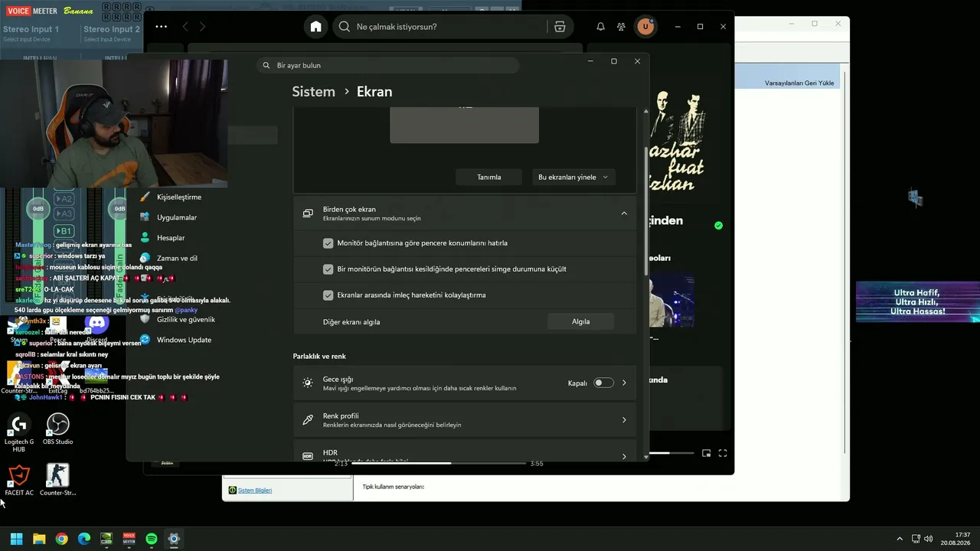This screenshot has width=980, height=551.
Task: Seek in Spotify playback progress bar
Action: click(439, 463)
